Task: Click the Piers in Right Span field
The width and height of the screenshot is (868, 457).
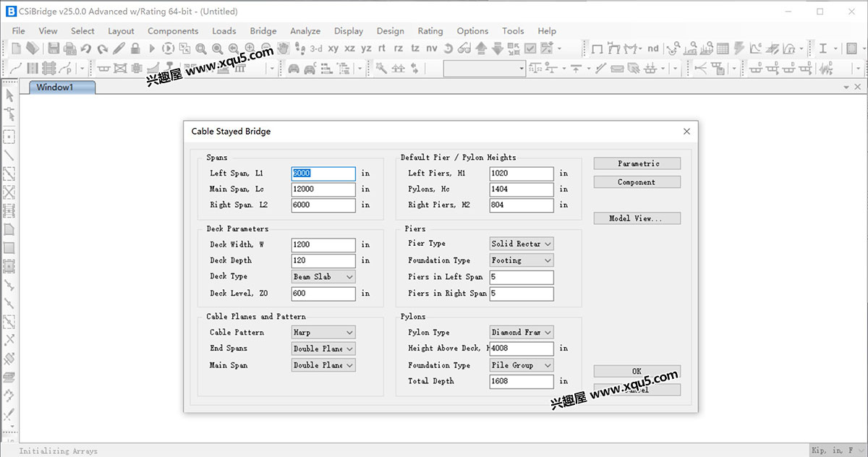Action: click(522, 294)
